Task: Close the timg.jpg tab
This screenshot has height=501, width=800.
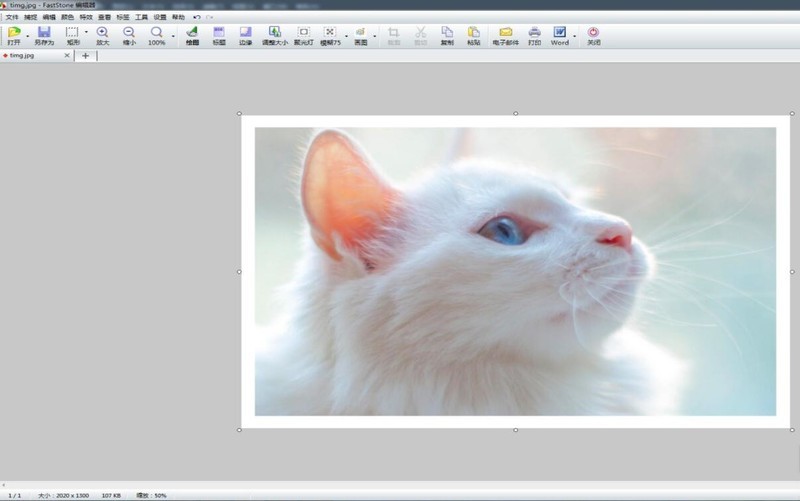Action: pos(67,56)
